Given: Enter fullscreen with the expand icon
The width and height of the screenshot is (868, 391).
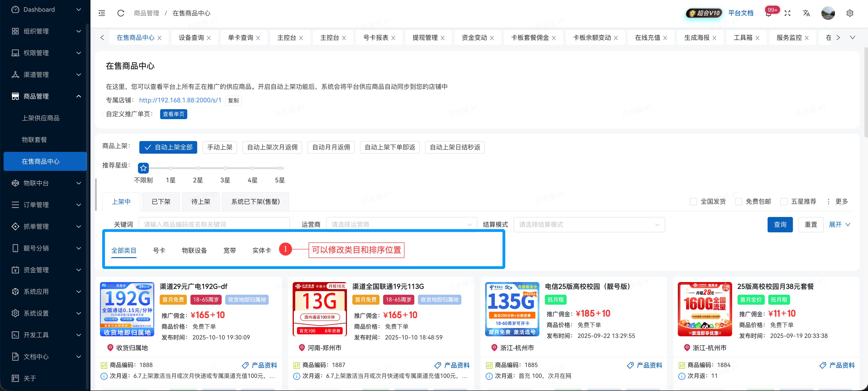Looking at the screenshot, I should tap(788, 13).
